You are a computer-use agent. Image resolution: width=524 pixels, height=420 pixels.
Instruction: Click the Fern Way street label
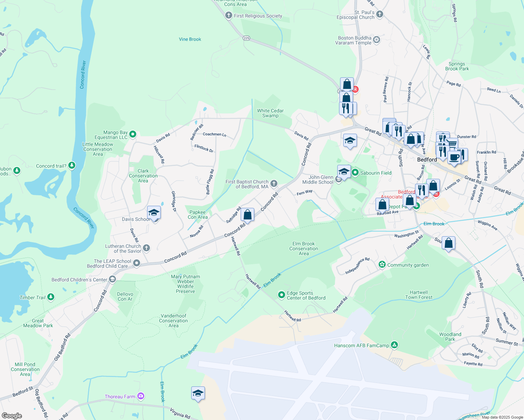305,192
